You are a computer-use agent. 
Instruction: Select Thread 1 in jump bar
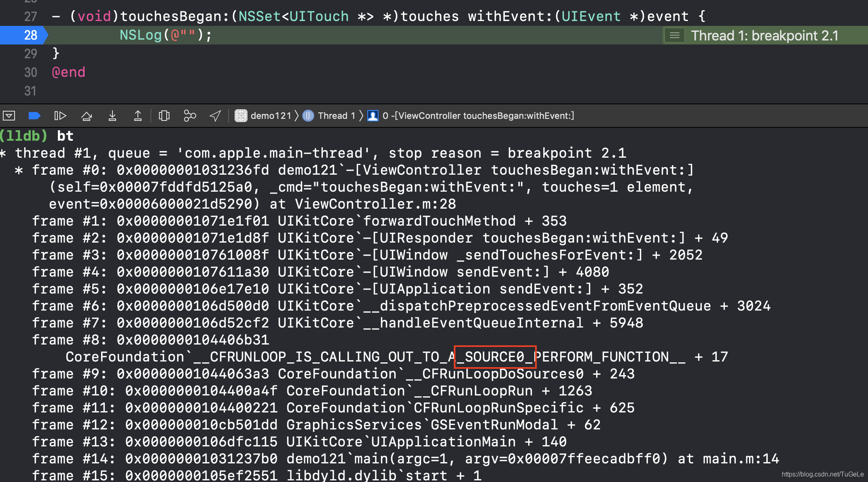point(337,116)
